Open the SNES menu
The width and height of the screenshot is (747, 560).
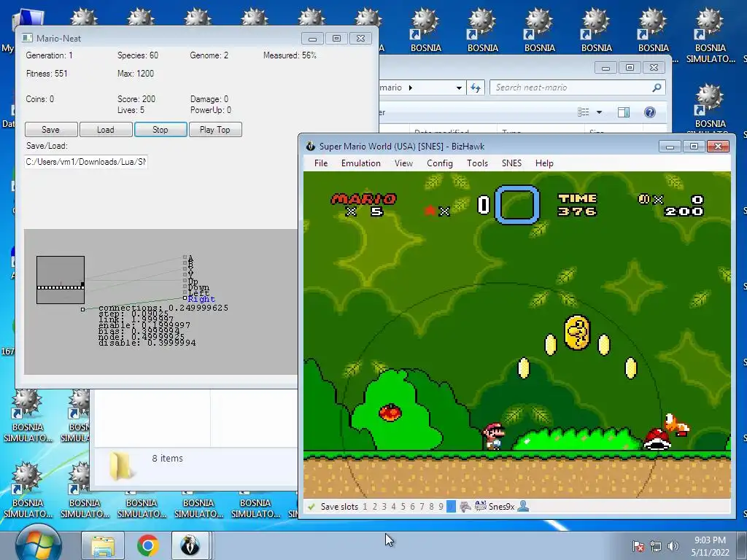pyautogui.click(x=511, y=163)
